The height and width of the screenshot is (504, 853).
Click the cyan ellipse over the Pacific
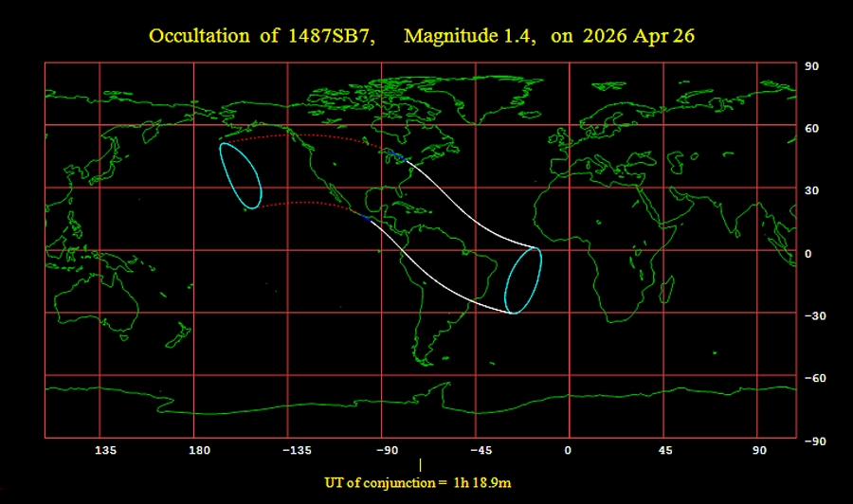pyautogui.click(x=240, y=174)
